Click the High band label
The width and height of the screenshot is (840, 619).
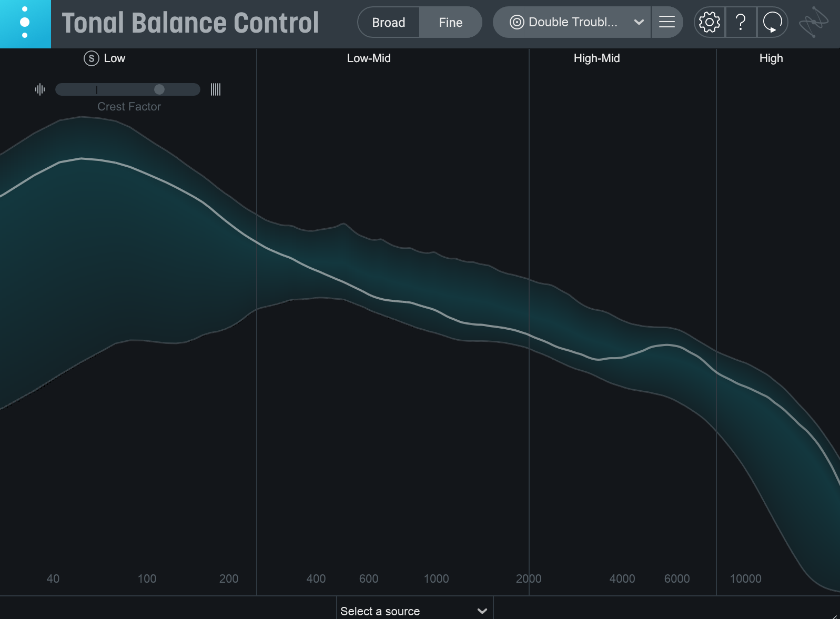click(x=771, y=58)
